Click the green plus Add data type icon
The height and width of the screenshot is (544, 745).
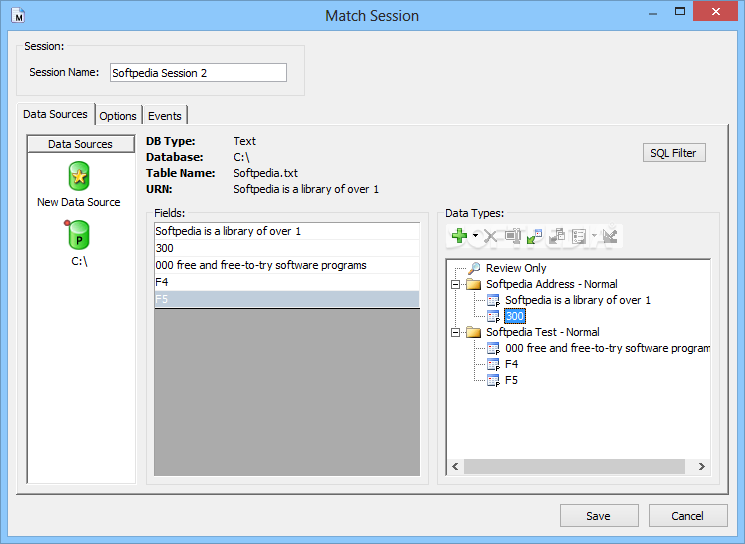click(459, 236)
